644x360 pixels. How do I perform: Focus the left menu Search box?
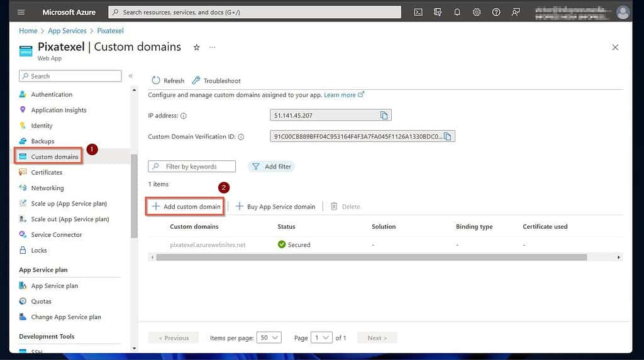[x=70, y=76]
